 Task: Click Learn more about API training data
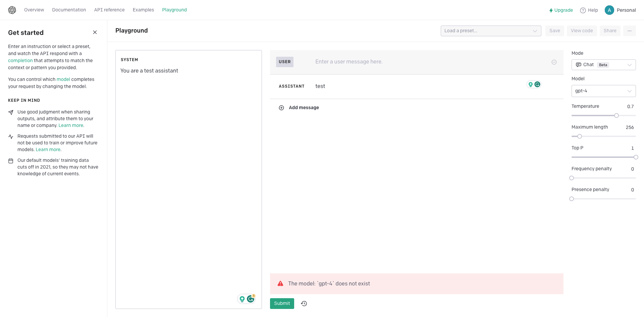click(48, 150)
